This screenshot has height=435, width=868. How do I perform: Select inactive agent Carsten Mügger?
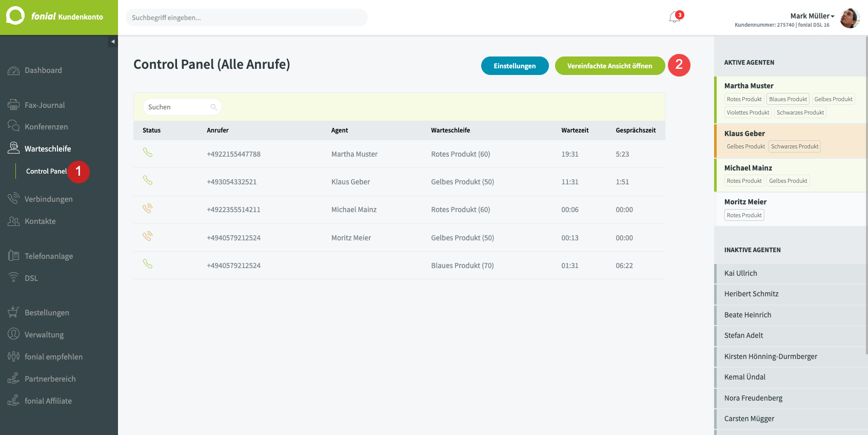790,419
